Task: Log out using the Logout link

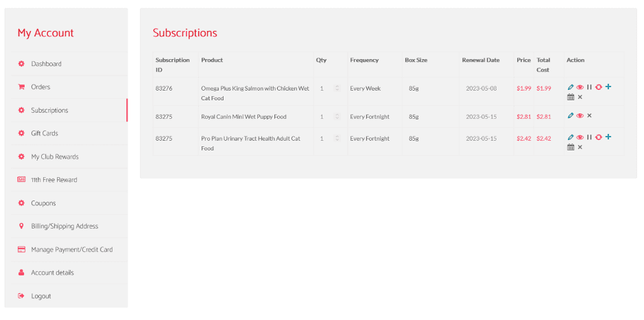Action: (41, 296)
